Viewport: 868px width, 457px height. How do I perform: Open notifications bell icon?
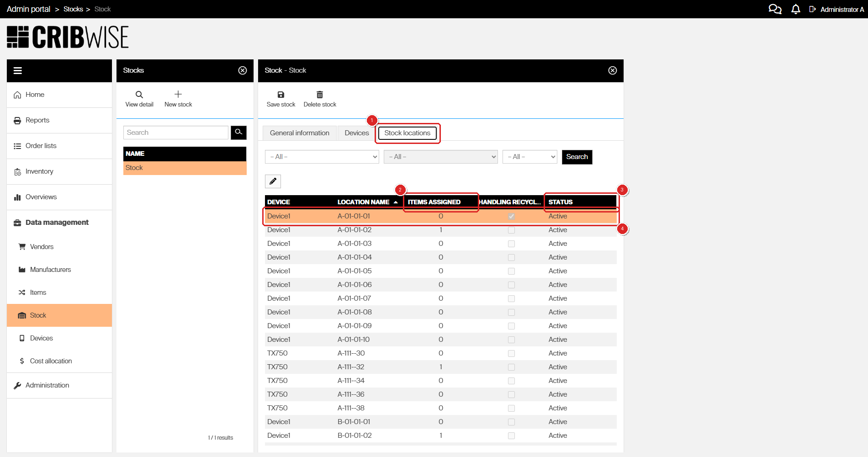[x=796, y=9]
